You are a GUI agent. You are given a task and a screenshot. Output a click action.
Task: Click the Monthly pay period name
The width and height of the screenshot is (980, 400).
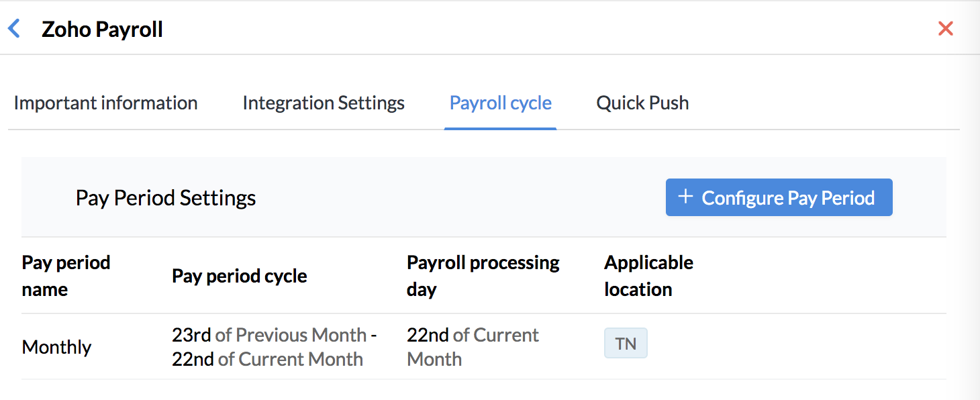[x=56, y=347]
